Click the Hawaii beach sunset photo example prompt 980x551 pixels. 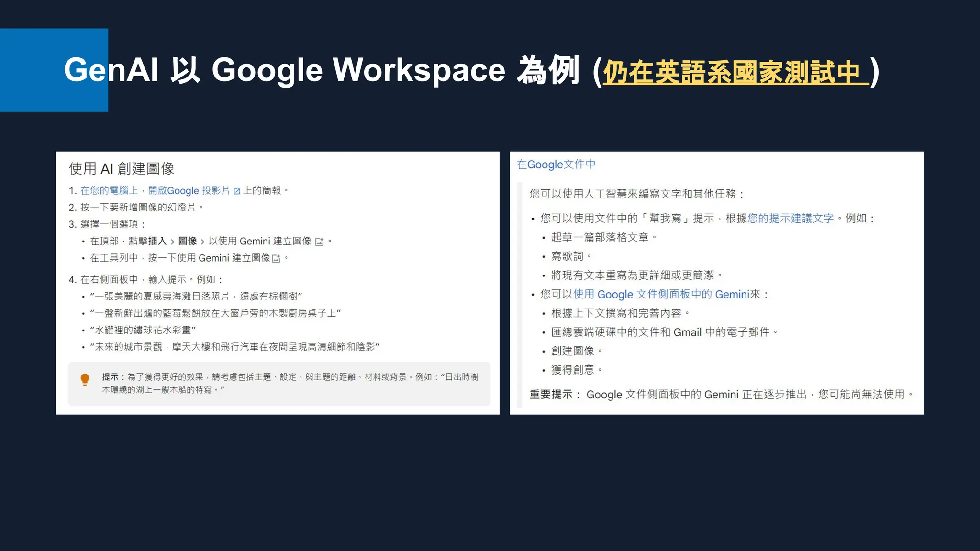tap(196, 296)
